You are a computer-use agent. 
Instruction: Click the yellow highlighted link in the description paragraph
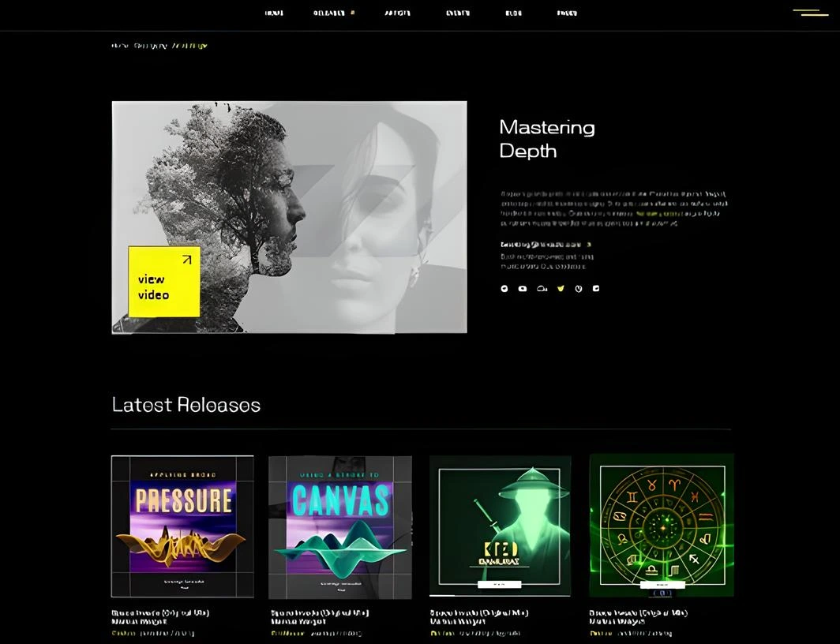[658, 214]
